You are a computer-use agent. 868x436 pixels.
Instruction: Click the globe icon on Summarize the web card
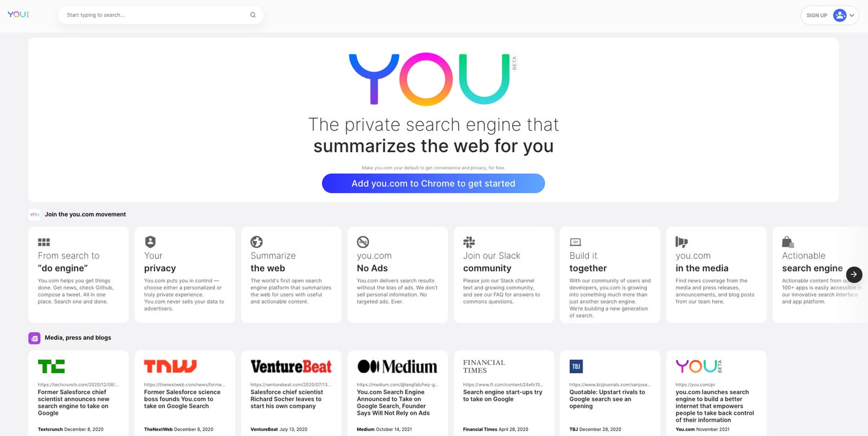(257, 242)
